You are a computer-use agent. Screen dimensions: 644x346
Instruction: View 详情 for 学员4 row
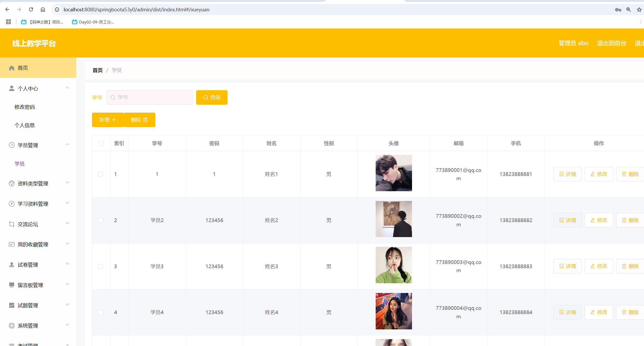(x=568, y=312)
